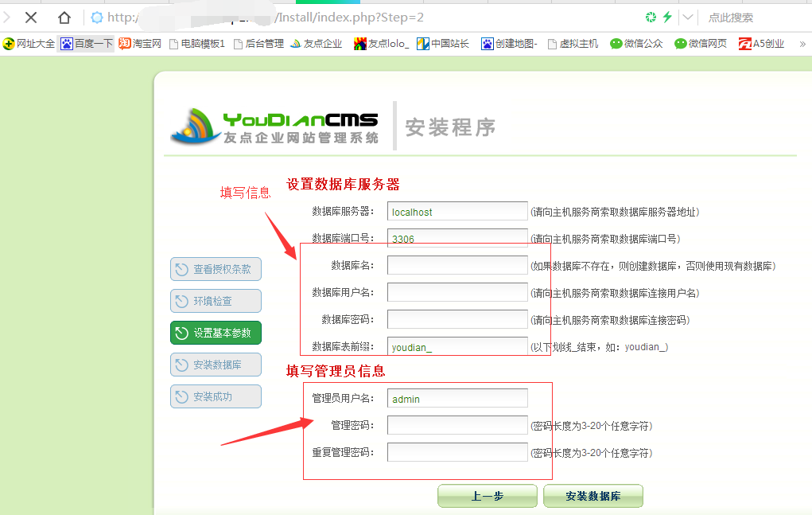
Task: Open the 微信公众 bookmark
Action: [636, 44]
